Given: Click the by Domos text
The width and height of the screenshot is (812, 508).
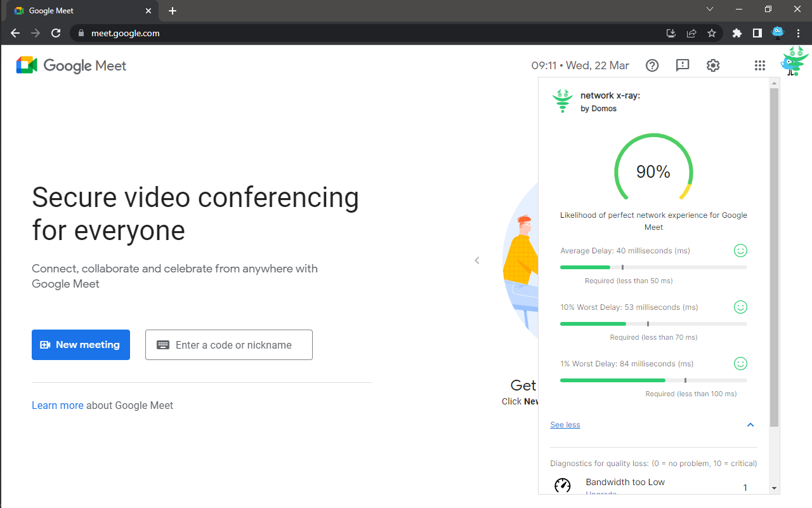Looking at the screenshot, I should (x=599, y=109).
